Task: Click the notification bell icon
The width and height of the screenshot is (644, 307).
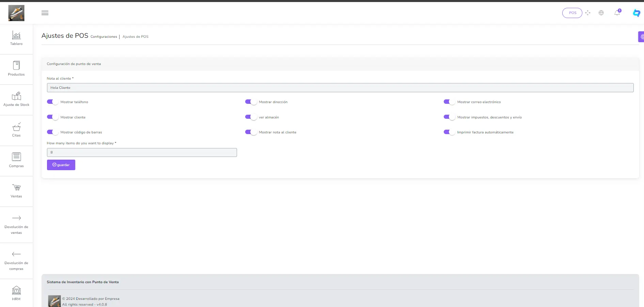Action: 617,13
